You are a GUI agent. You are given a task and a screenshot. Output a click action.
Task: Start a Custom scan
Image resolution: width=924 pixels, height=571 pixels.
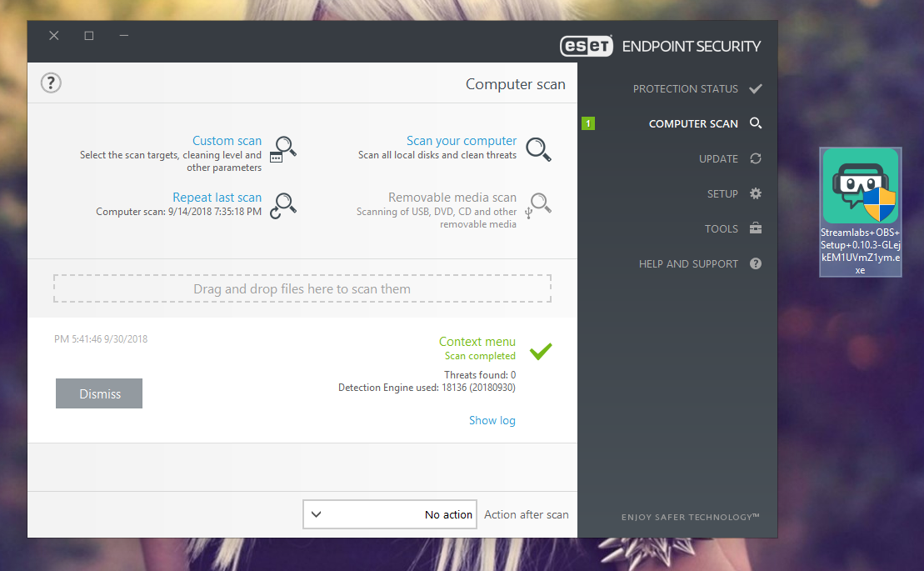point(227,141)
